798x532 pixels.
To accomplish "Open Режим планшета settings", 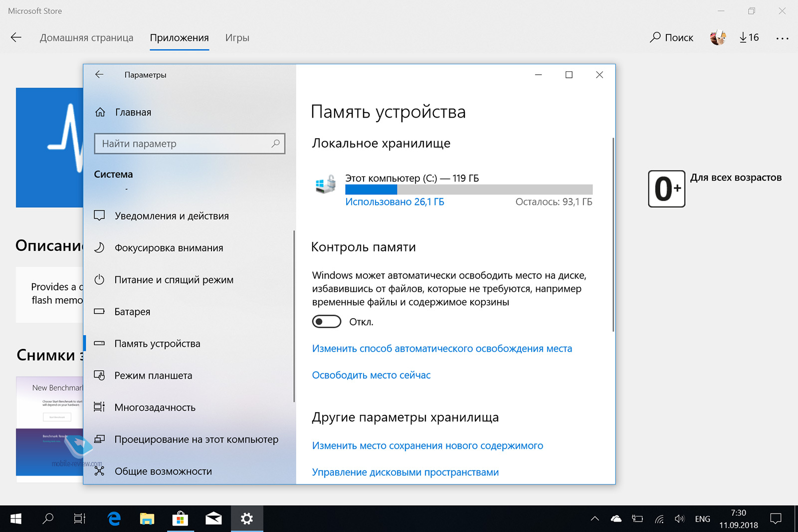I will pos(153,375).
